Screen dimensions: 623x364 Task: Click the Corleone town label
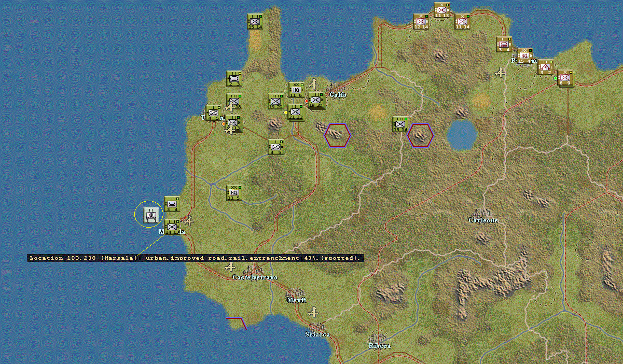(483, 220)
